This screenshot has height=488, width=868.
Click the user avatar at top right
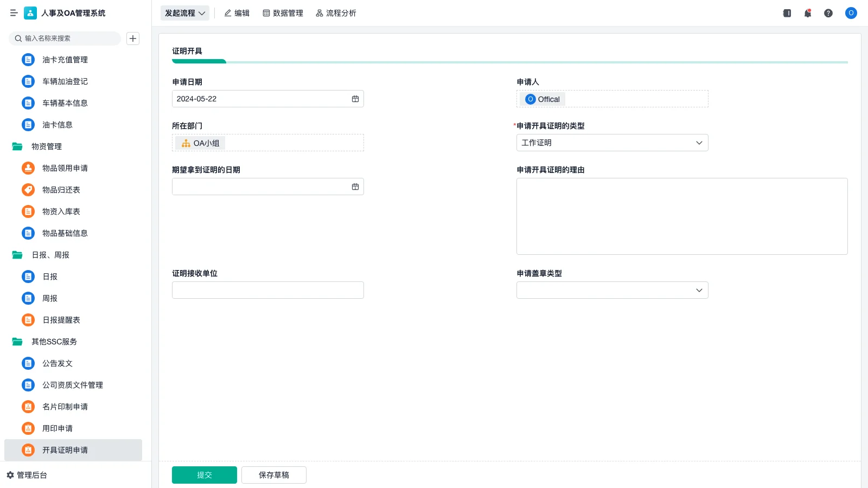pyautogui.click(x=851, y=13)
